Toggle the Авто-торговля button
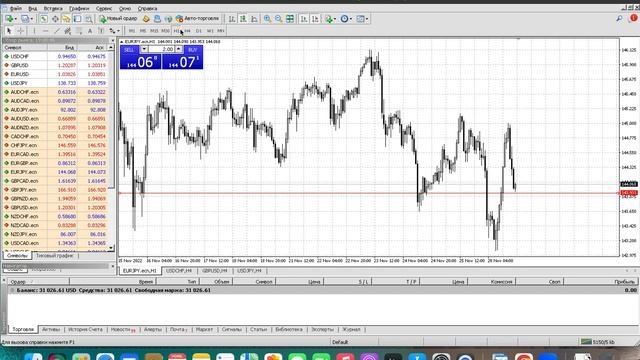Image resolution: width=640 pixels, height=360 pixels. [x=198, y=19]
